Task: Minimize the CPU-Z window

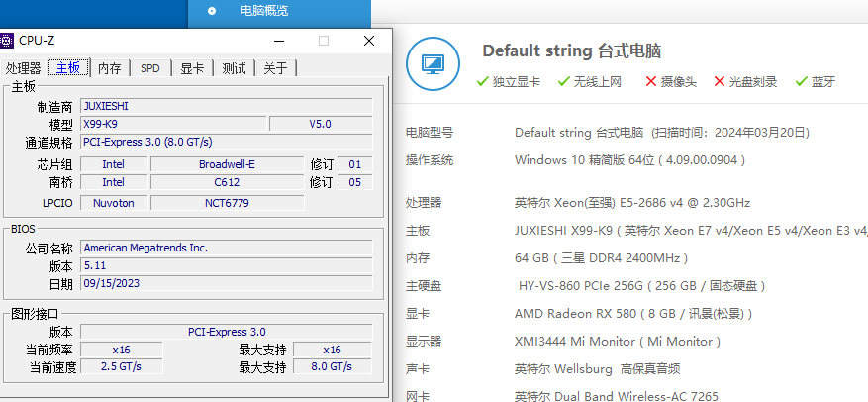Action: tap(279, 41)
